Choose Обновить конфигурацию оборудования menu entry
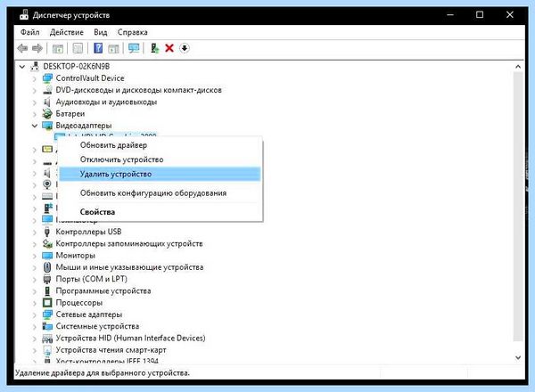This screenshot has height=392, width=535. point(160,193)
